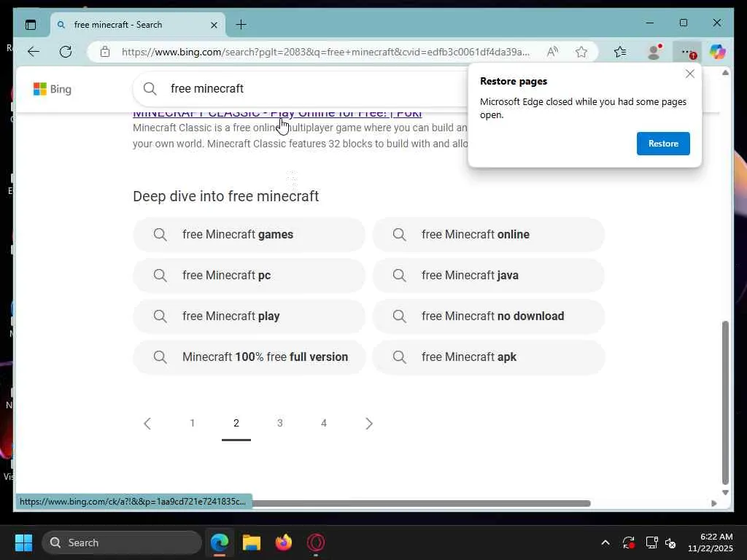The image size is (747, 560).
Task: Search free Minecraft no download suggestion
Action: click(489, 316)
